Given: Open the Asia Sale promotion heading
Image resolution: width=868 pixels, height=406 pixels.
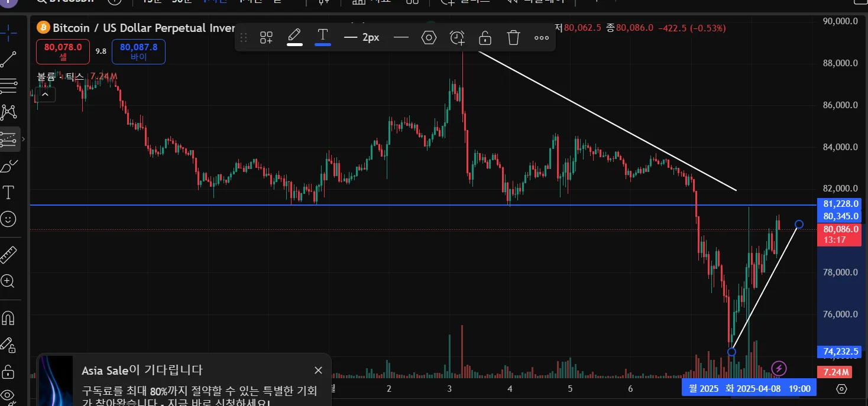Looking at the screenshot, I should coord(142,371).
